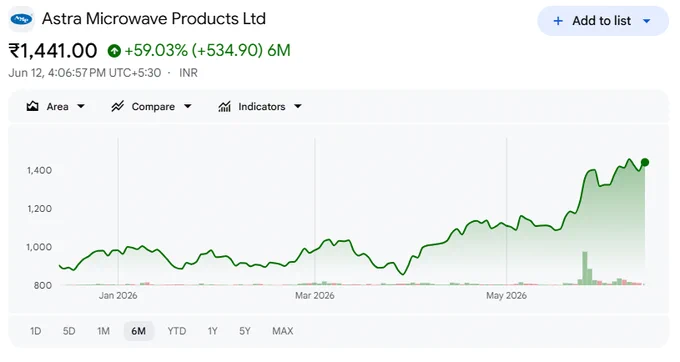Screen dimensions: 680x362
Task: Click the ₹1,441.00 price value
Action: coord(53,51)
